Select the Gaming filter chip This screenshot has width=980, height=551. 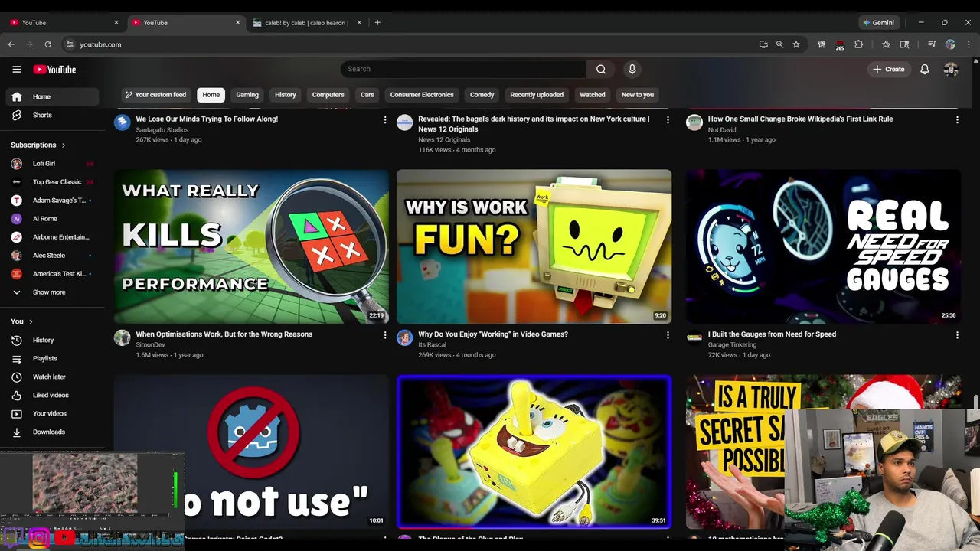pos(247,95)
